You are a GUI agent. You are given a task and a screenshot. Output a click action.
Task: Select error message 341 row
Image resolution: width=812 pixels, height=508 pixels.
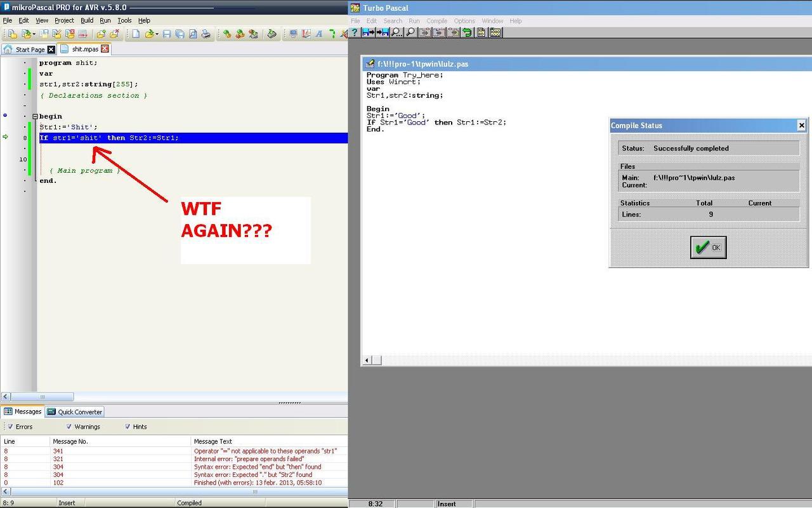pyautogui.click(x=174, y=451)
